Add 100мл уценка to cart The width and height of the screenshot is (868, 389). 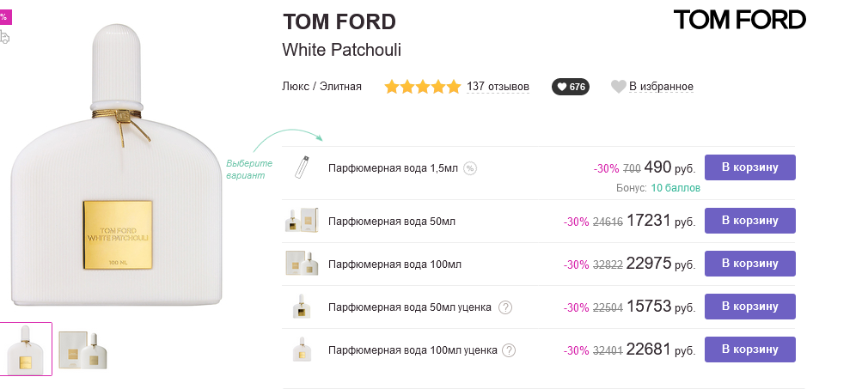(x=749, y=349)
